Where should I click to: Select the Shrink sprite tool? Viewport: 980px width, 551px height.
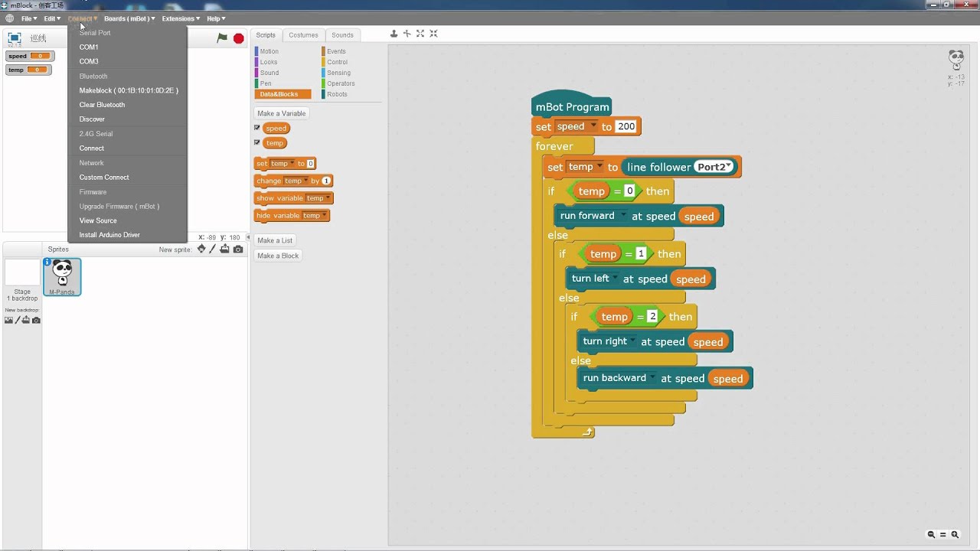(433, 34)
